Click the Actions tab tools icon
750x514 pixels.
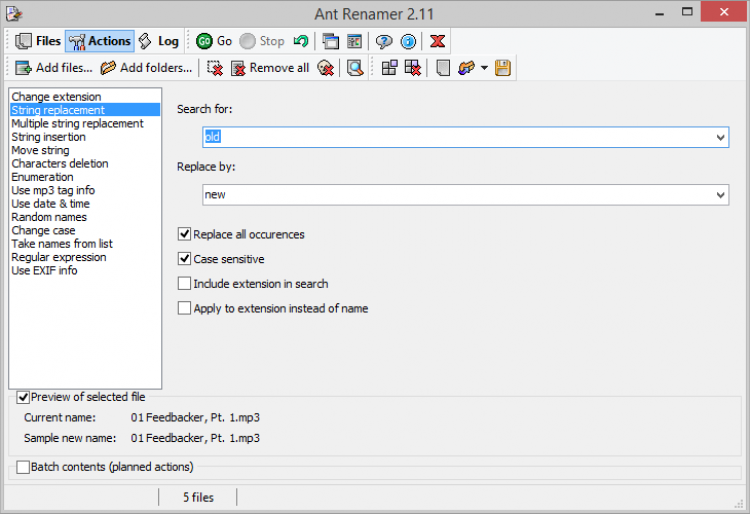[x=77, y=42]
